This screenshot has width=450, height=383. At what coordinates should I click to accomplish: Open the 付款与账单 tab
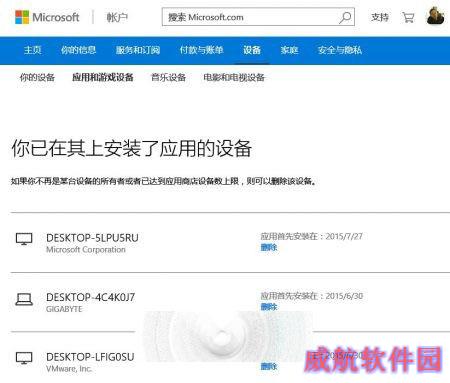point(201,50)
